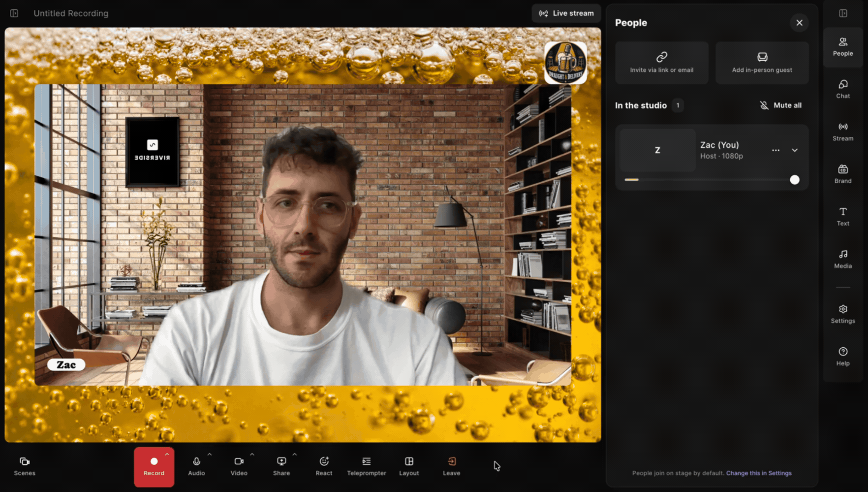Select Zac's avatar tile
Viewport: 868px width, 492px height.
pyautogui.click(x=657, y=150)
